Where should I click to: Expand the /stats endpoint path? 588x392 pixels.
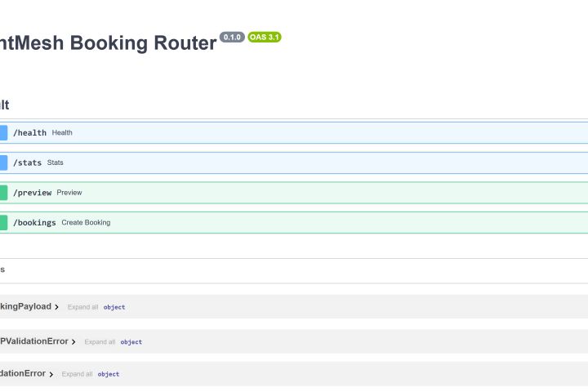coord(27,163)
